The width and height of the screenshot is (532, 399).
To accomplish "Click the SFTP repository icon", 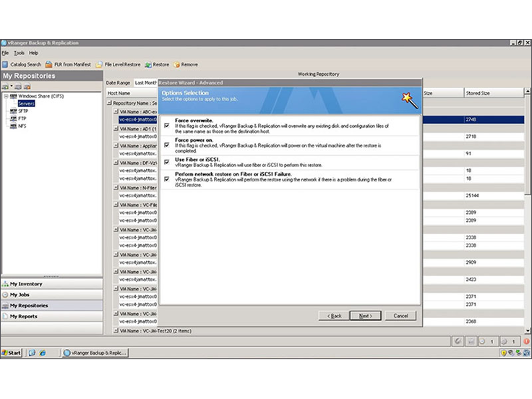I will 13,111.
